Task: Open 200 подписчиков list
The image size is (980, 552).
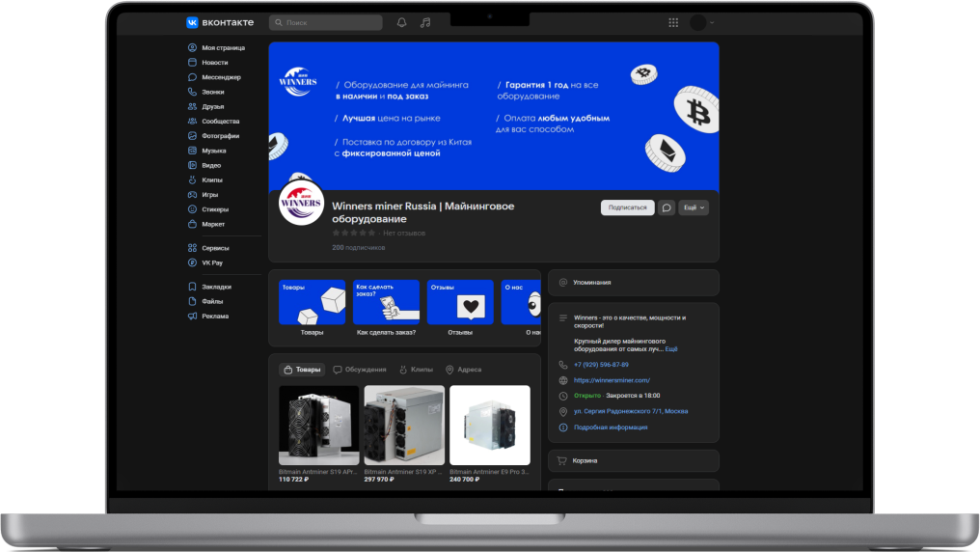Action: (x=358, y=248)
